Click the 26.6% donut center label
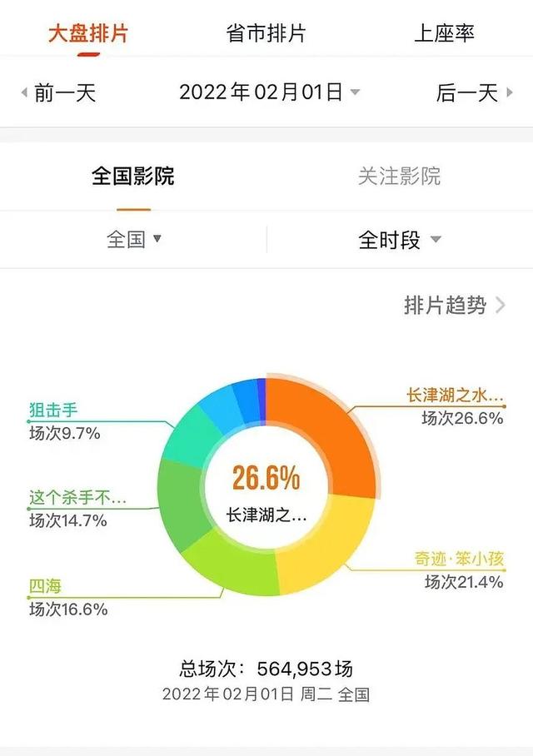The image size is (533, 756). tap(266, 479)
